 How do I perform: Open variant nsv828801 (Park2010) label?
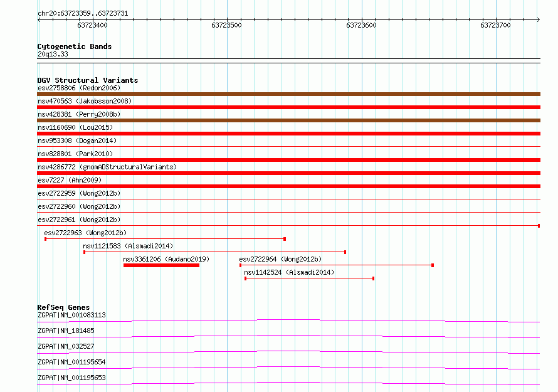click(x=75, y=154)
